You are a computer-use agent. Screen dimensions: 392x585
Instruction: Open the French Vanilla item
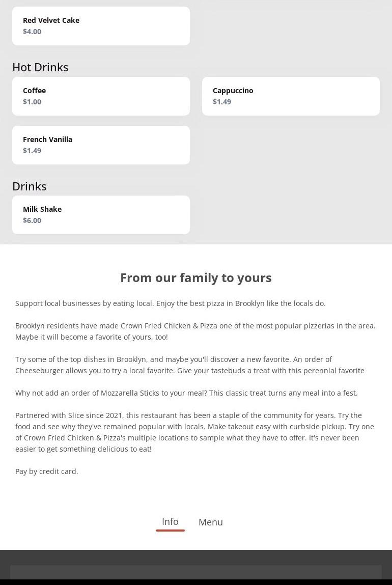click(101, 145)
